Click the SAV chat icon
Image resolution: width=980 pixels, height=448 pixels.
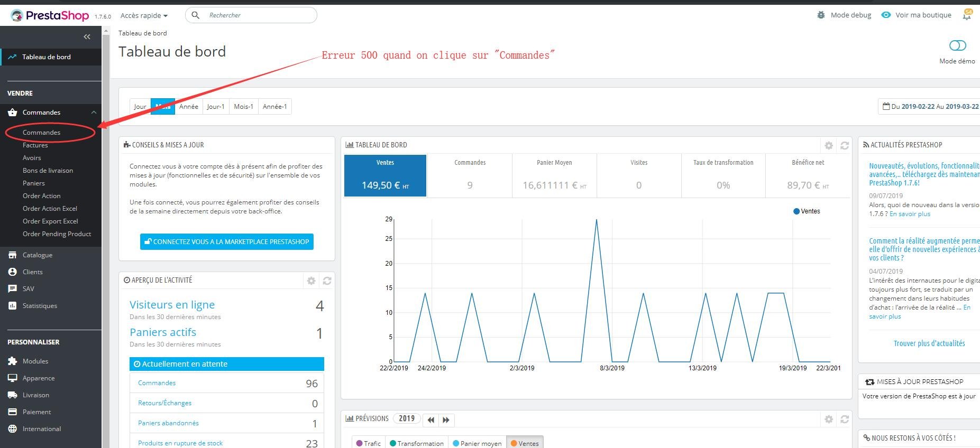pyautogui.click(x=13, y=288)
